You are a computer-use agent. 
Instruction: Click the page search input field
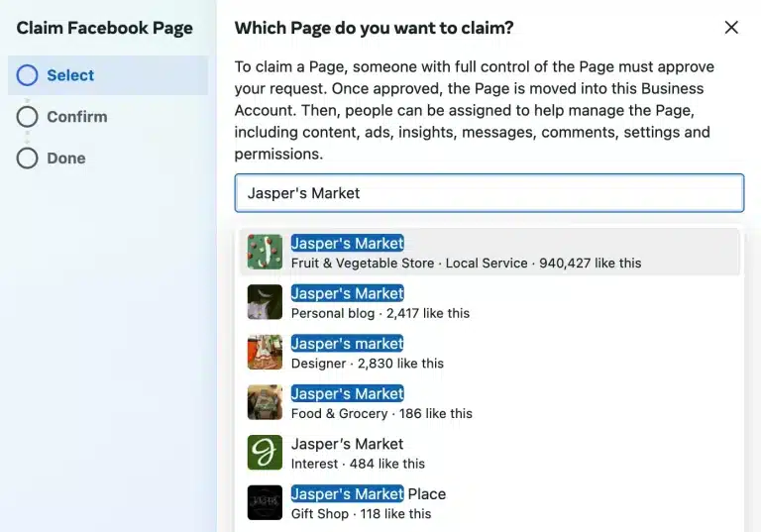pos(489,193)
